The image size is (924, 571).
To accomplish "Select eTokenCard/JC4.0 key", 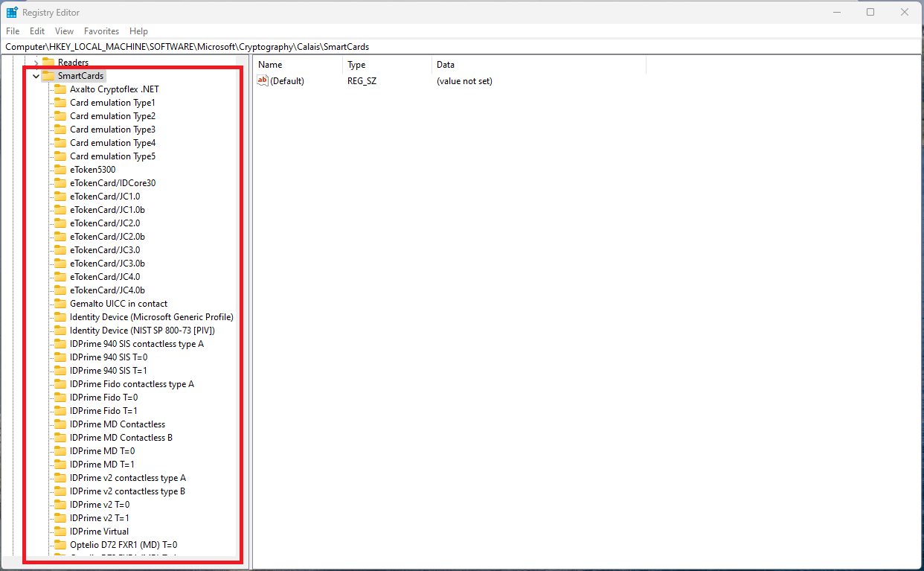I will tap(105, 277).
